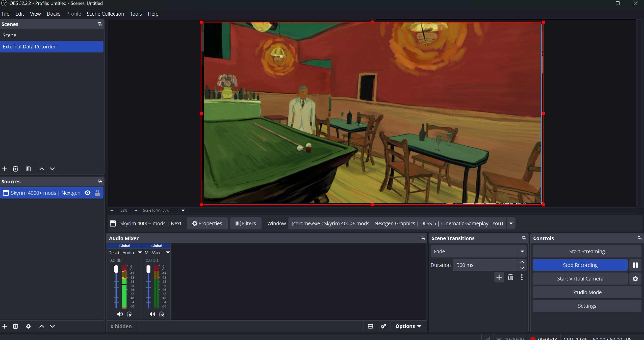Move source down in Sources toolbar
The width and height of the screenshot is (644, 340).
[x=52, y=326]
